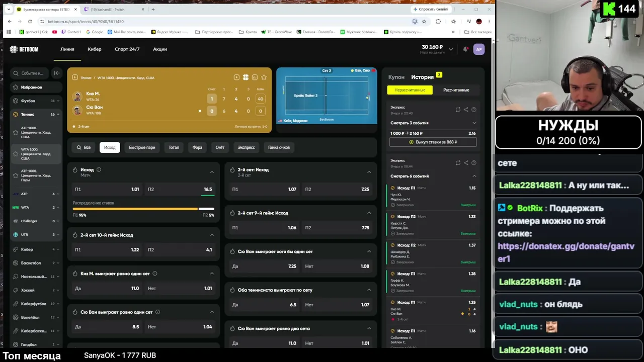The height and width of the screenshot is (362, 644).
Task: Filter markets by Фора
Action: pos(197,147)
